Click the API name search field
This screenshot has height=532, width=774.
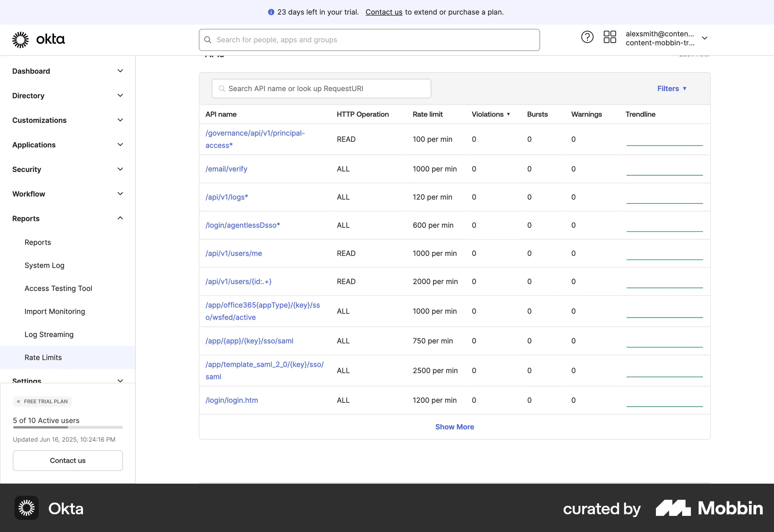(x=320, y=88)
